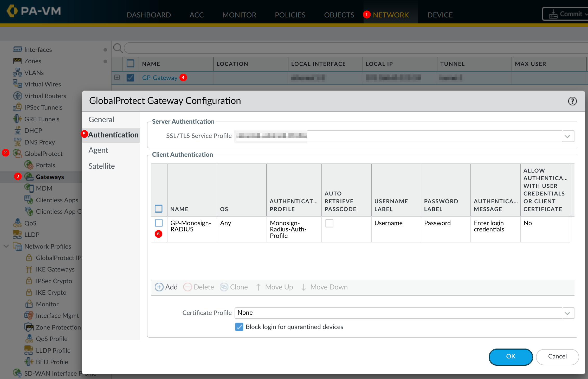This screenshot has height=379, width=588.
Task: Open the DEVICE top menu
Action: (440, 15)
